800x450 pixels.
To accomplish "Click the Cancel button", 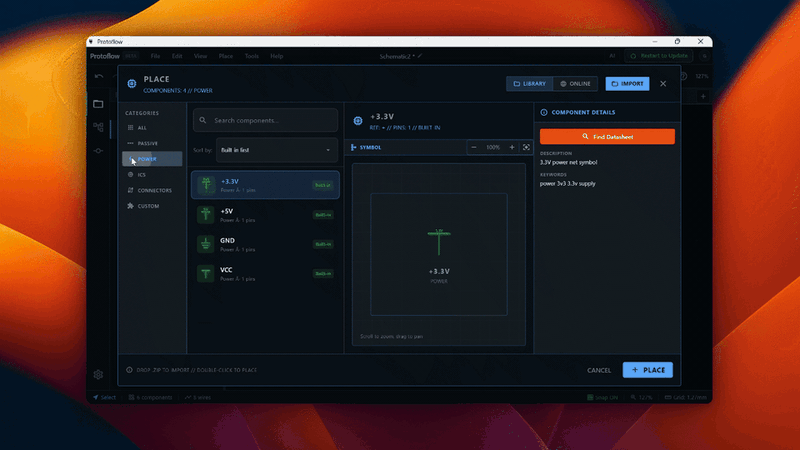I will pyautogui.click(x=599, y=370).
